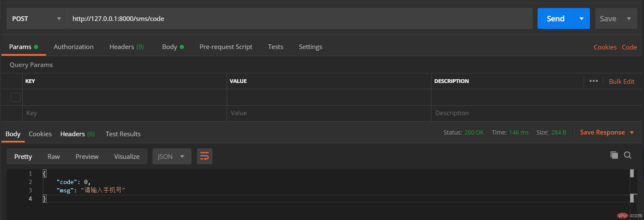The image size is (644, 220).
Task: Open the three-dots column options
Action: pyautogui.click(x=593, y=81)
